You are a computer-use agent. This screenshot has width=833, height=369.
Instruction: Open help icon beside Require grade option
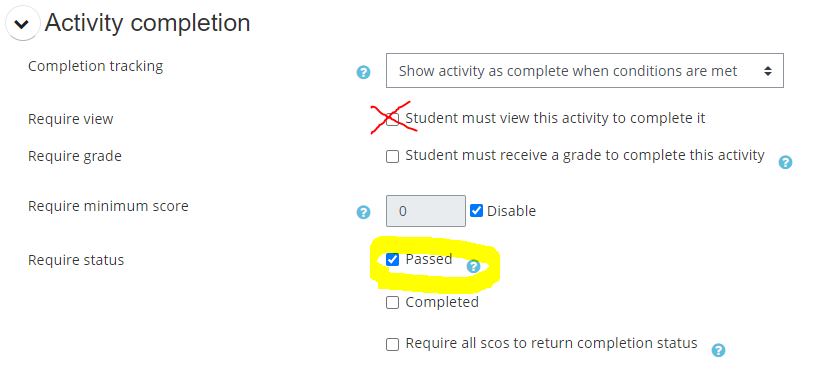coord(785,162)
